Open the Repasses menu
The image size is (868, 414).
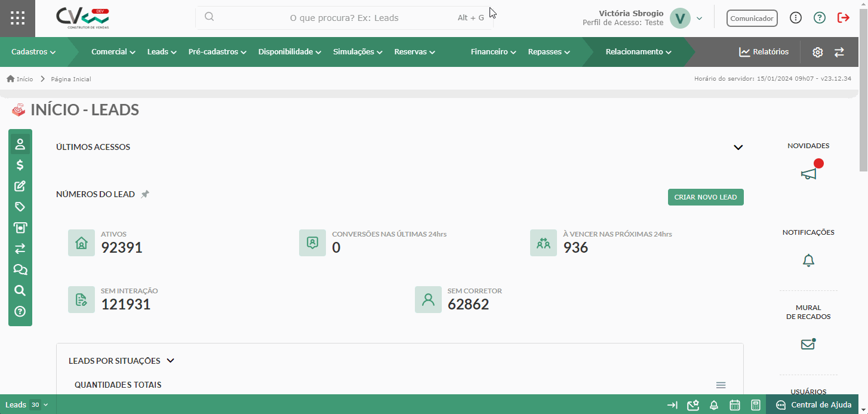tap(549, 52)
